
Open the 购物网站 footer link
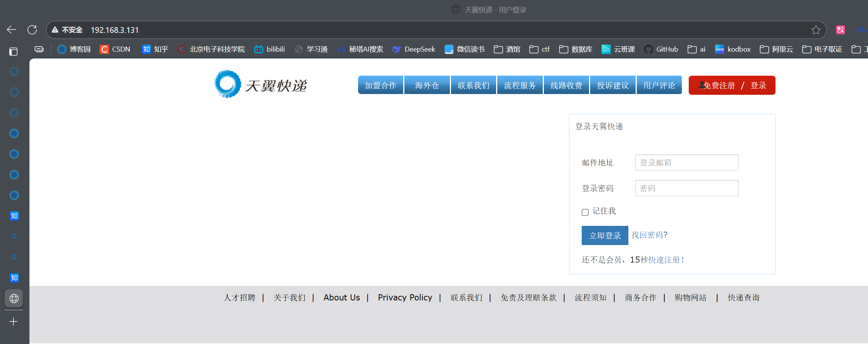tap(691, 298)
